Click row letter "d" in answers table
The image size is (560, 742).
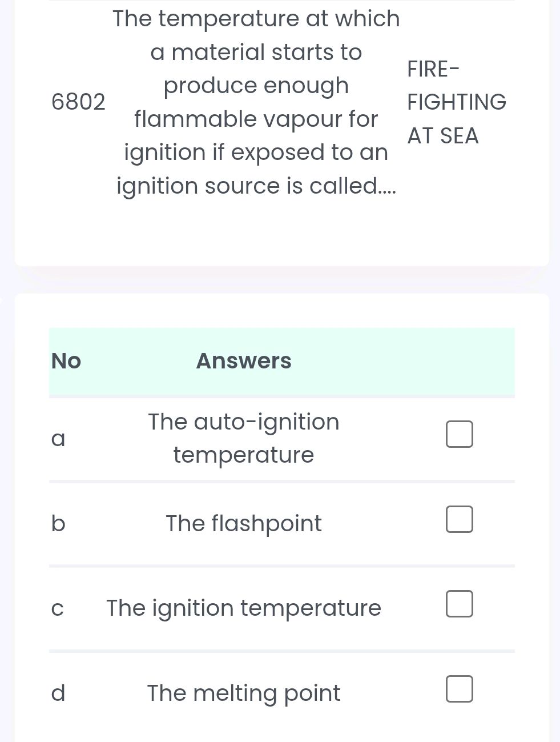(58, 693)
